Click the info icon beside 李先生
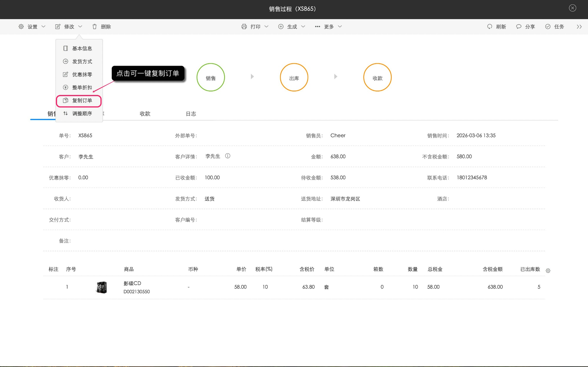 (x=228, y=156)
